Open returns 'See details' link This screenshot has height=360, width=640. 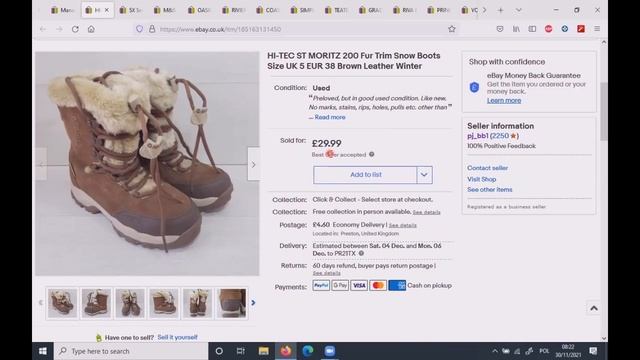327,273
